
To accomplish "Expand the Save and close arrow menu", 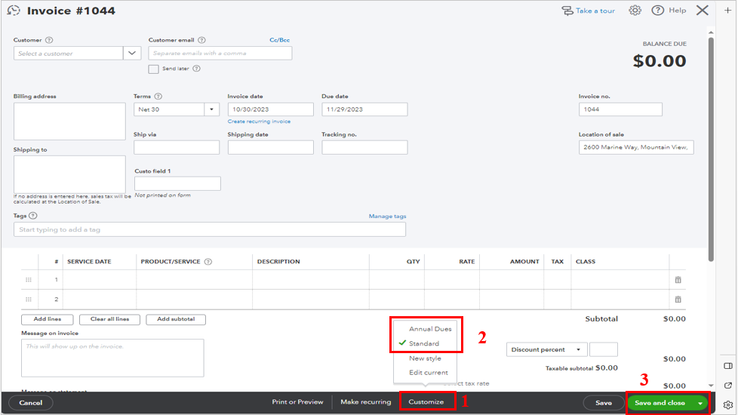I will pos(700,403).
